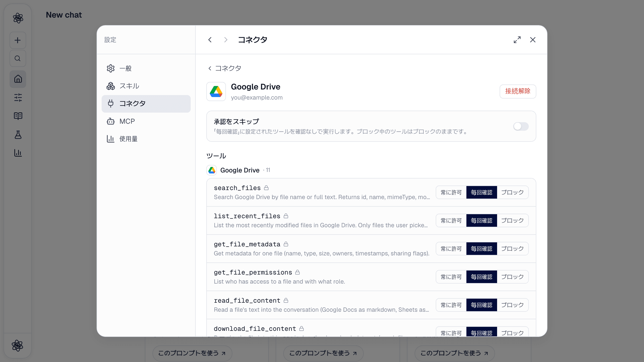Image resolution: width=644 pixels, height=362 pixels.
Task: Click the lock icon next to list_recent_files
Action: (286, 216)
